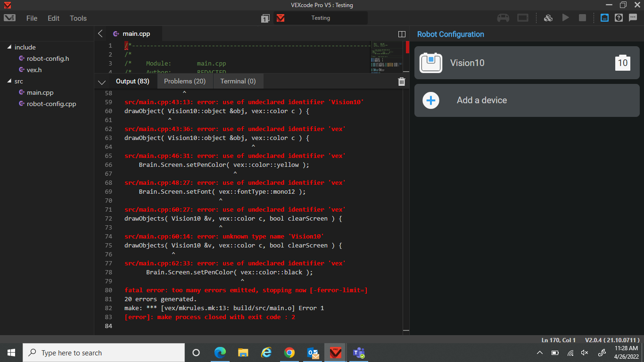The width and height of the screenshot is (644, 362).
Task: Click the editor vertical scrollbar
Action: [407, 57]
